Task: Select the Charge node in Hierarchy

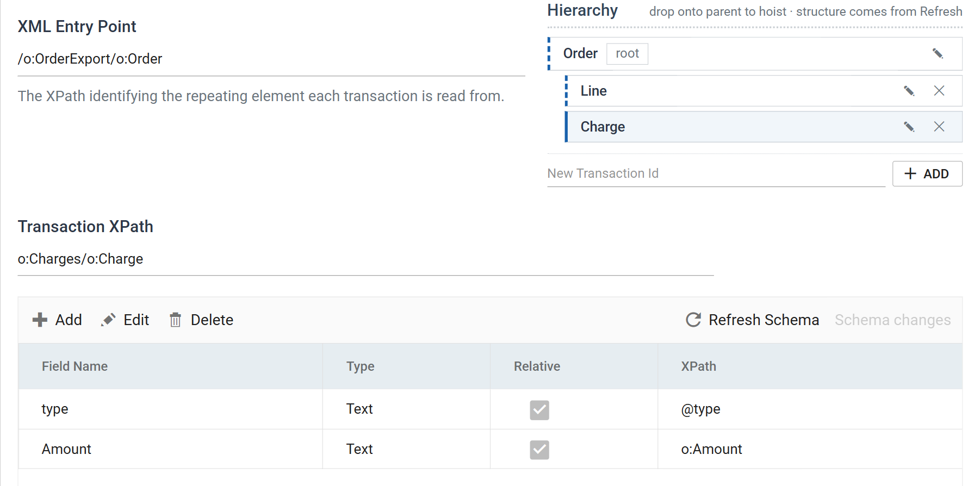Action: (764, 127)
